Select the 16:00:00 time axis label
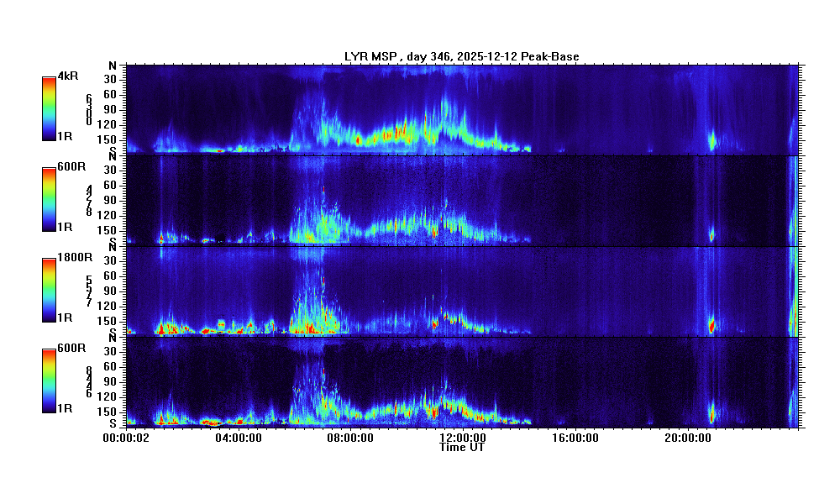Screen dimensions: 840x504 [575, 438]
